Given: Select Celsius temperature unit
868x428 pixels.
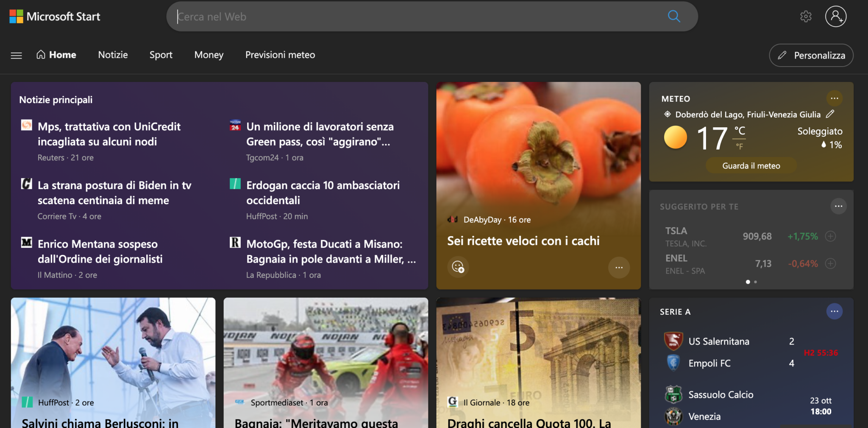Looking at the screenshot, I should coord(740,131).
